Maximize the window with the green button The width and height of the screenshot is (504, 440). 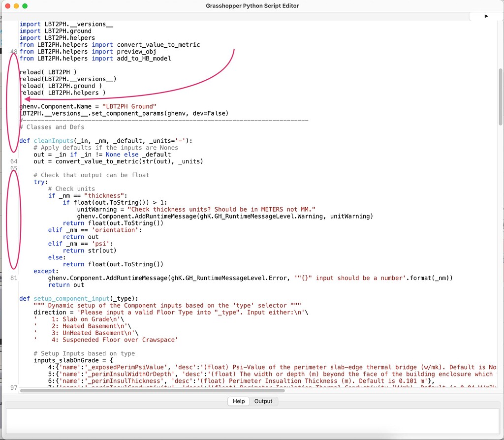pyautogui.click(x=25, y=6)
